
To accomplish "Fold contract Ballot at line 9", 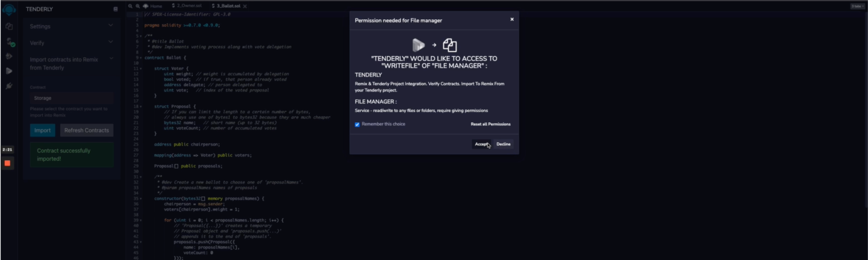I will point(141,58).
